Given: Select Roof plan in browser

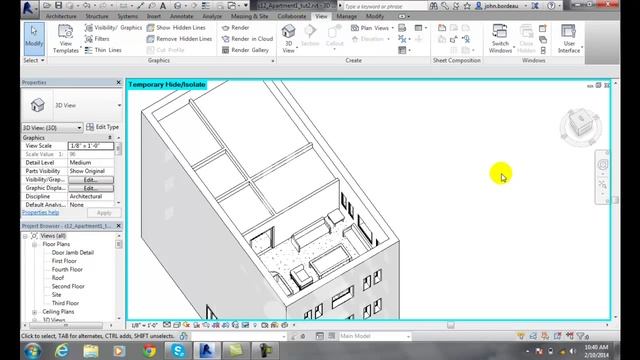Looking at the screenshot, I should (58, 278).
